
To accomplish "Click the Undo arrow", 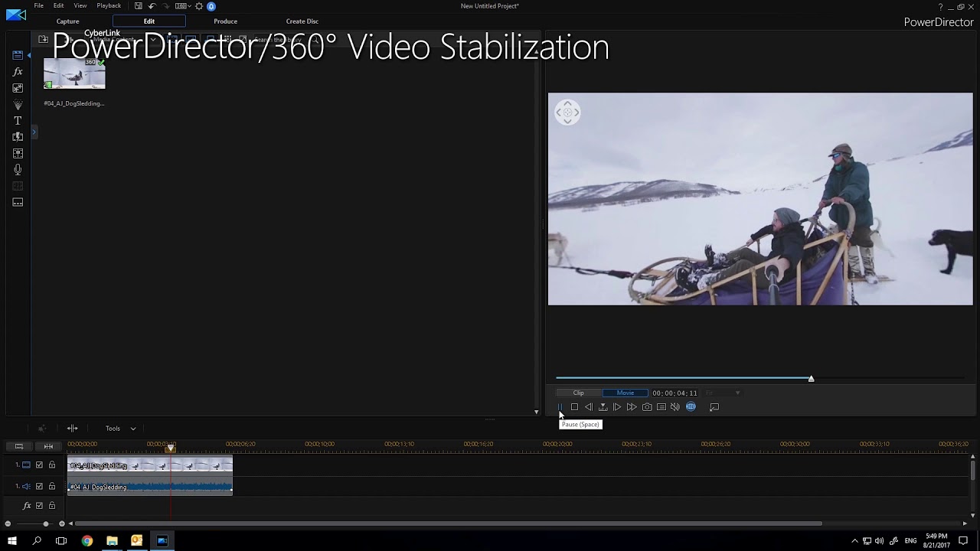I will point(152,6).
